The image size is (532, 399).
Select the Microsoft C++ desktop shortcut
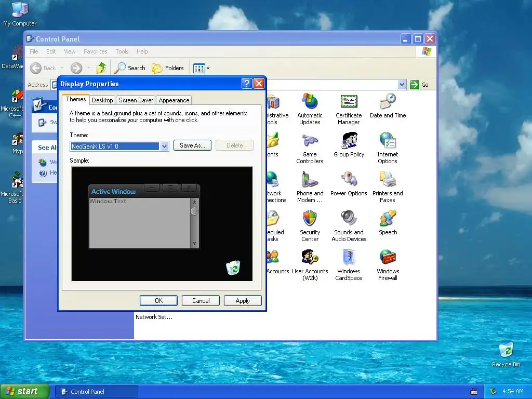point(14,104)
